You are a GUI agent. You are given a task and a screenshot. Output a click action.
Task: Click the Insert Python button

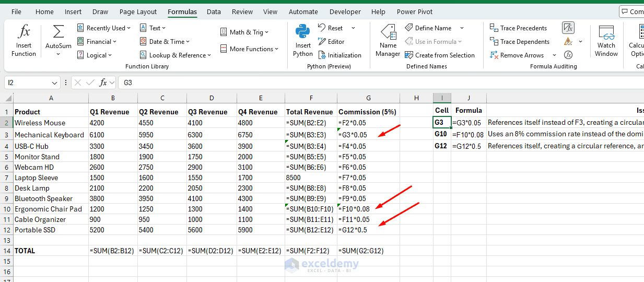pos(303,41)
